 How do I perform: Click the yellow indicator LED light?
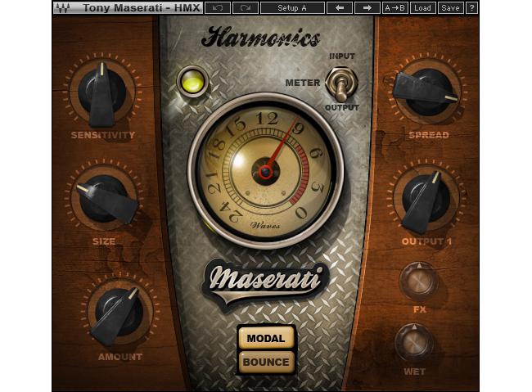194,82
